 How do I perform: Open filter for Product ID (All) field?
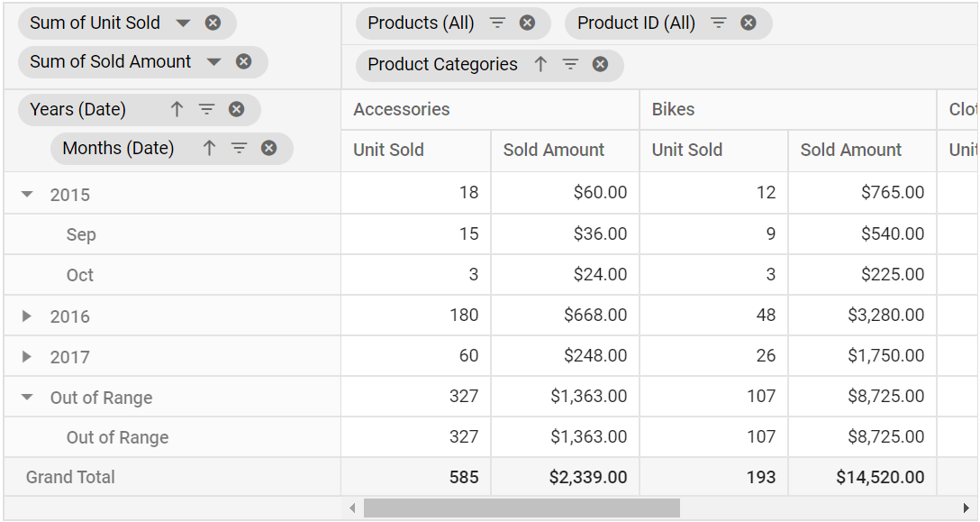[719, 23]
